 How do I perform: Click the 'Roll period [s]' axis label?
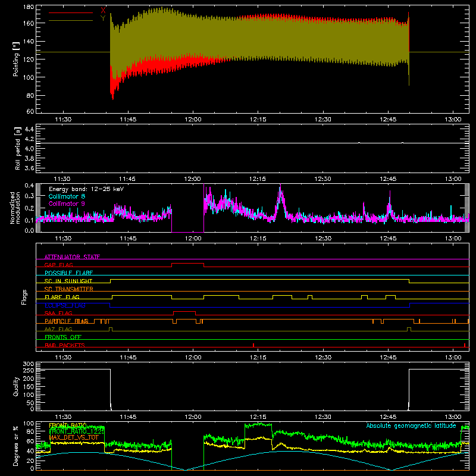pyautogui.click(x=18, y=148)
